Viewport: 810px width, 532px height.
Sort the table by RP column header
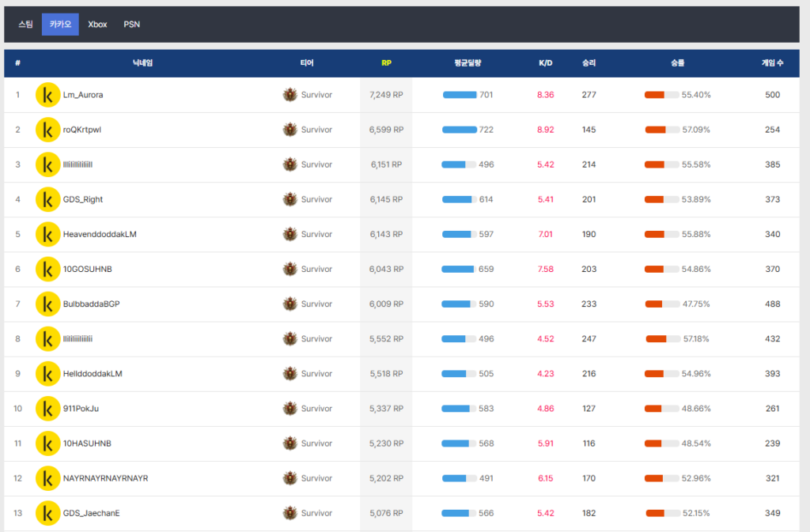(386, 63)
